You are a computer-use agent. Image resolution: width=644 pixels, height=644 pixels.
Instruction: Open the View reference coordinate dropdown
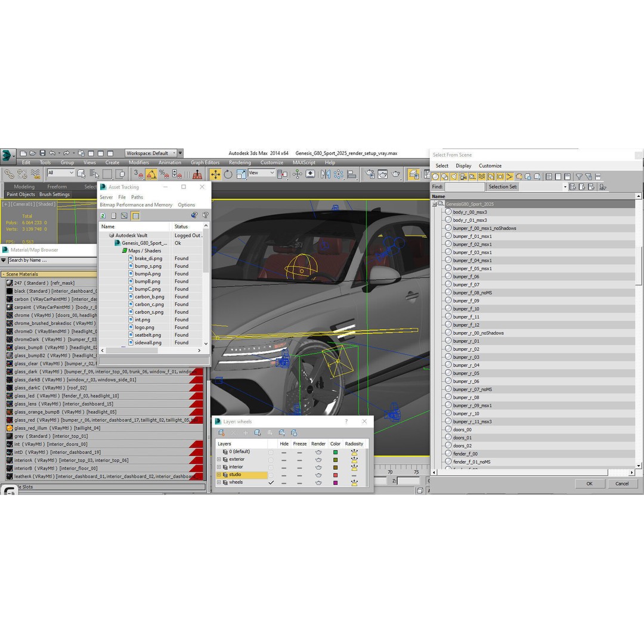(x=261, y=173)
